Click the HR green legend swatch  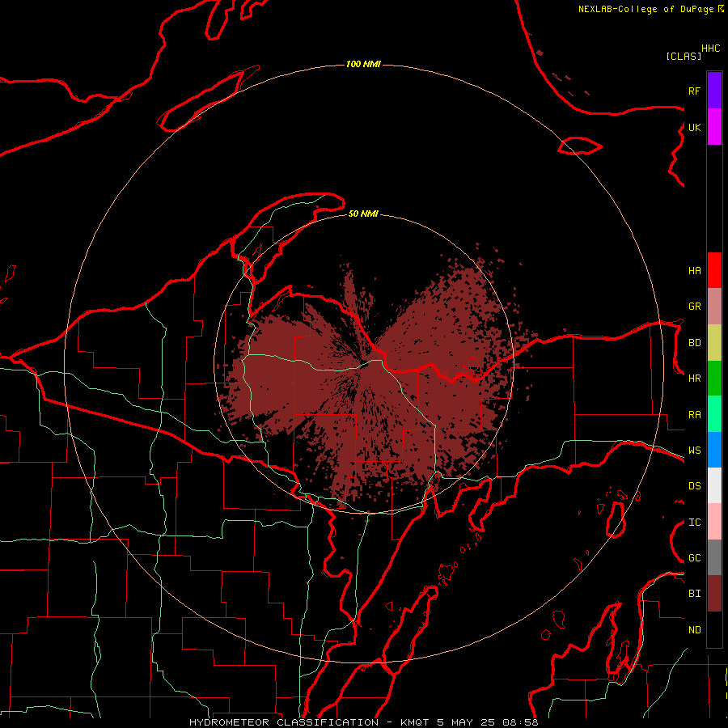coord(714,379)
